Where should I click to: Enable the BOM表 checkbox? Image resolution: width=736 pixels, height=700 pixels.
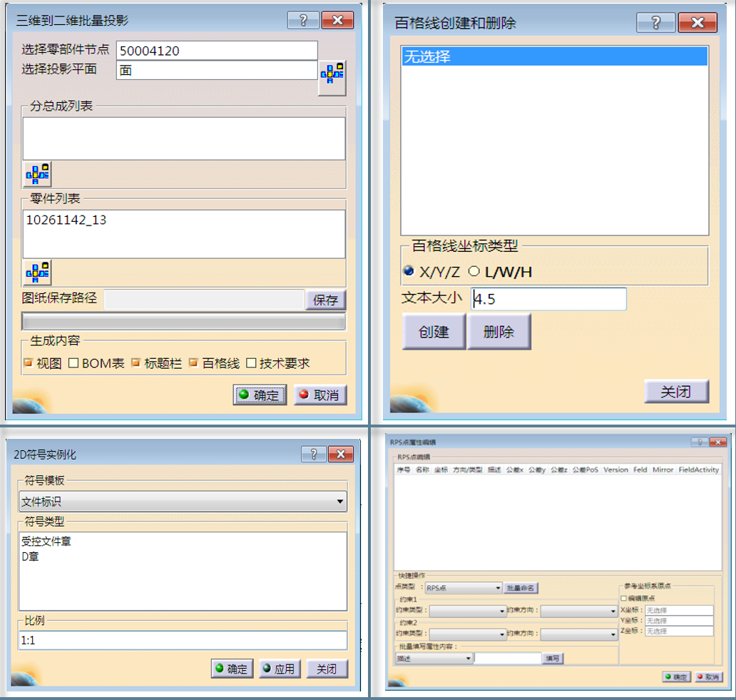click(73, 363)
